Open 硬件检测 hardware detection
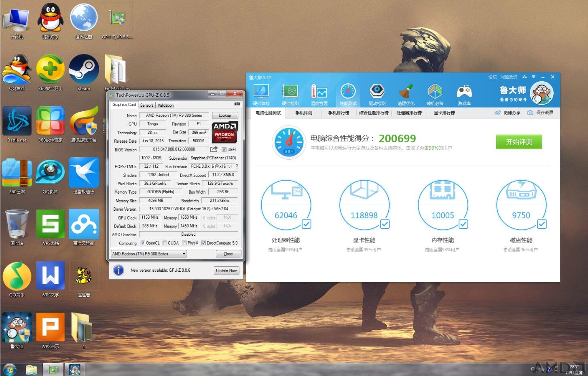The height and width of the screenshot is (376, 588). click(x=290, y=95)
